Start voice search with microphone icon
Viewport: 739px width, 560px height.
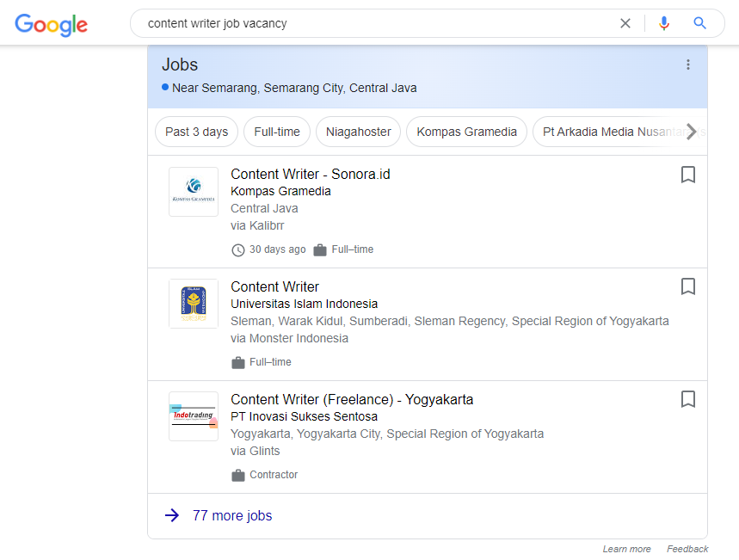coord(663,23)
